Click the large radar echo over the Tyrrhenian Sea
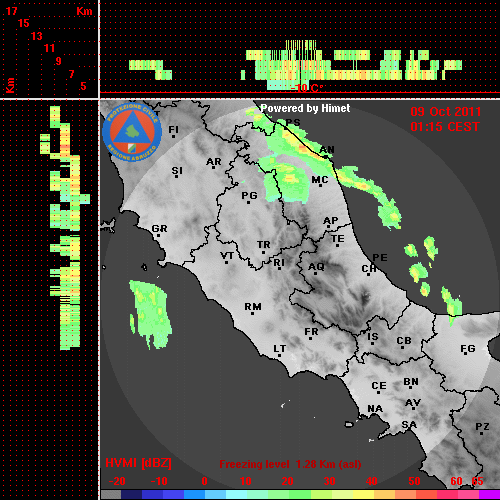500x500 pixels. pos(151,314)
